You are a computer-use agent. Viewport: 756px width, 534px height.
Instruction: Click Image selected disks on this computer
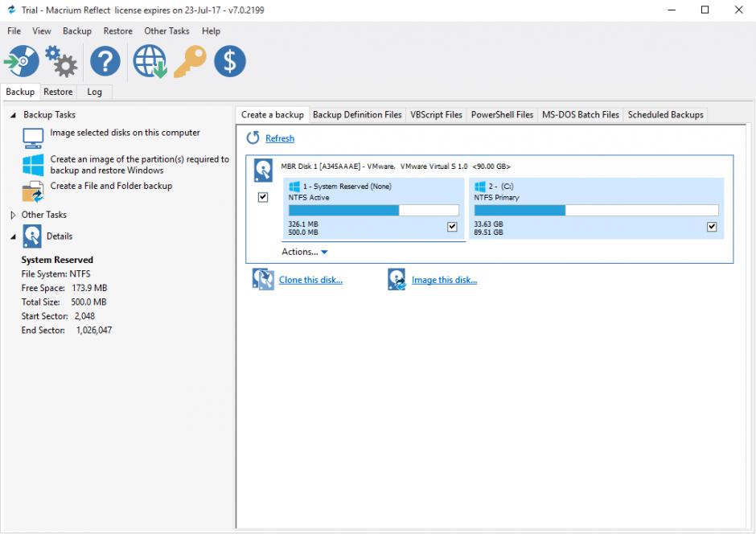[x=125, y=133]
